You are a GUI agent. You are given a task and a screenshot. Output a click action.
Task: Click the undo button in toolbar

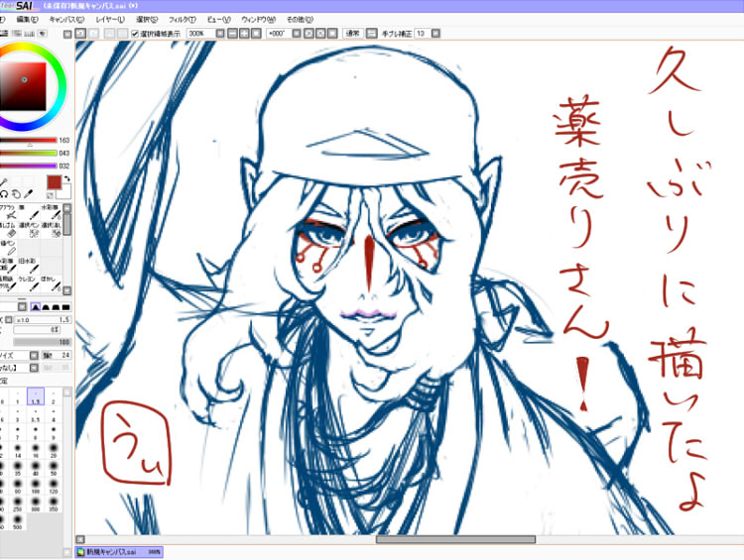[x=80, y=34]
